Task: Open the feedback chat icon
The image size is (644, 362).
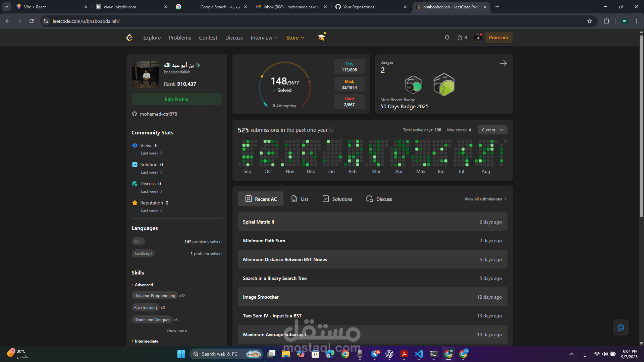Action: [x=621, y=327]
